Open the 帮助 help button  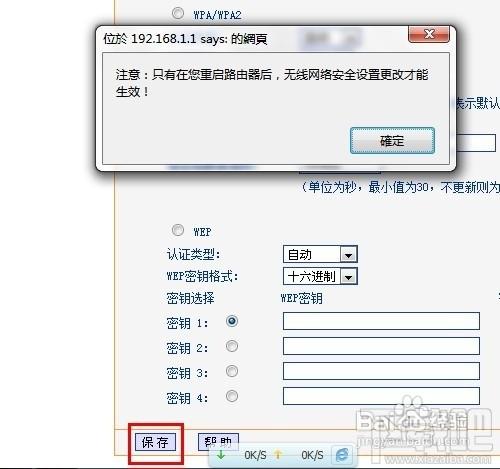coord(218,442)
